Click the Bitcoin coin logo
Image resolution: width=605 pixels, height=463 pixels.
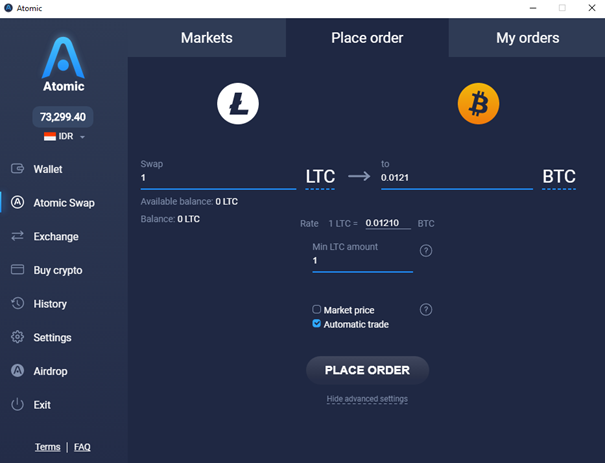point(478,103)
